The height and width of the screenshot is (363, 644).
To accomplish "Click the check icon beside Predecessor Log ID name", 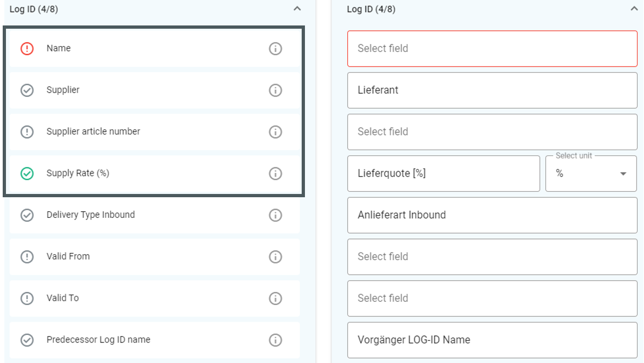I will (x=27, y=340).
